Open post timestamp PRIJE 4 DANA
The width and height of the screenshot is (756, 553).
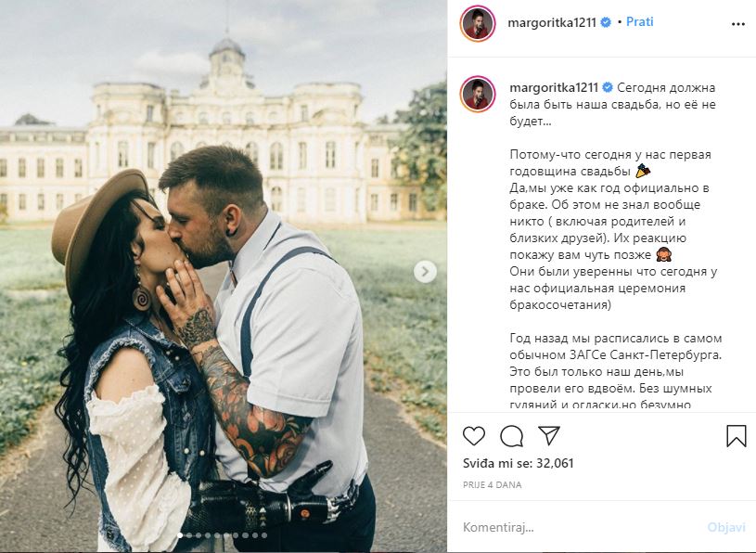[493, 484]
